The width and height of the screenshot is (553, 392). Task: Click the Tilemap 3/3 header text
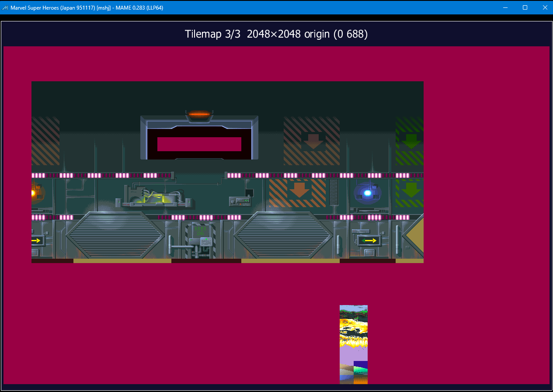coord(276,34)
